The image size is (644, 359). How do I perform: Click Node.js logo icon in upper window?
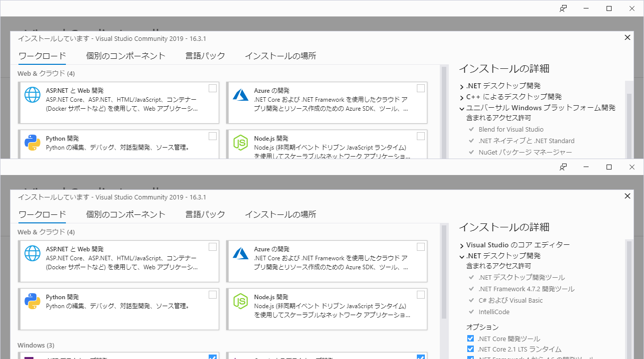241,143
